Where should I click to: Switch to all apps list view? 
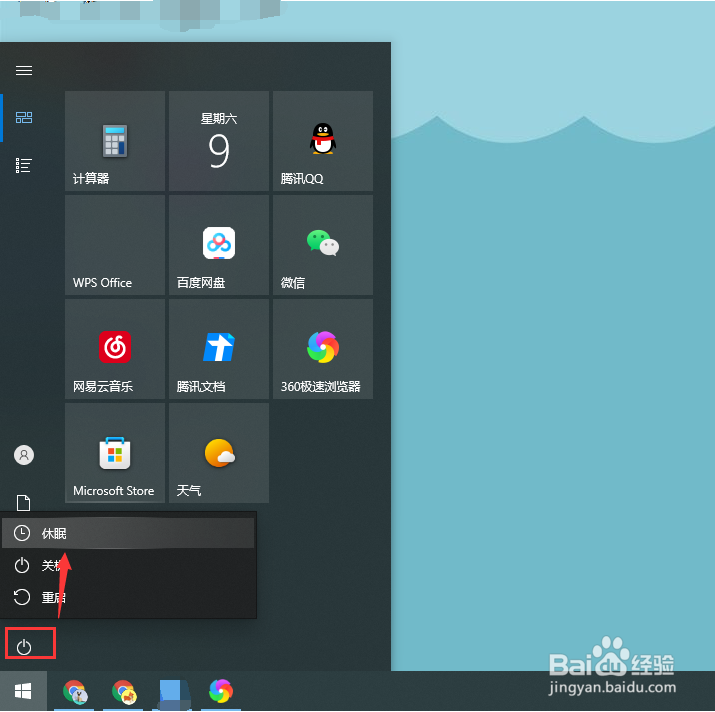tap(24, 166)
